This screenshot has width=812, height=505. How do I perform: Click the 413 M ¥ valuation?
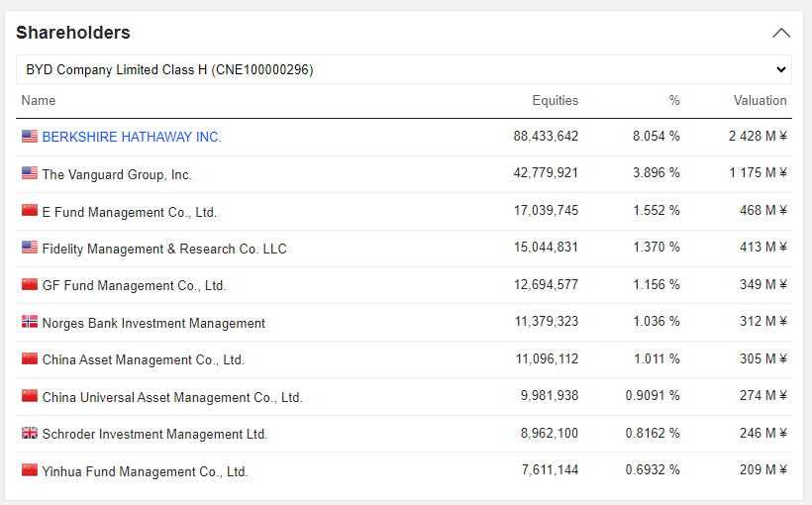point(763,248)
